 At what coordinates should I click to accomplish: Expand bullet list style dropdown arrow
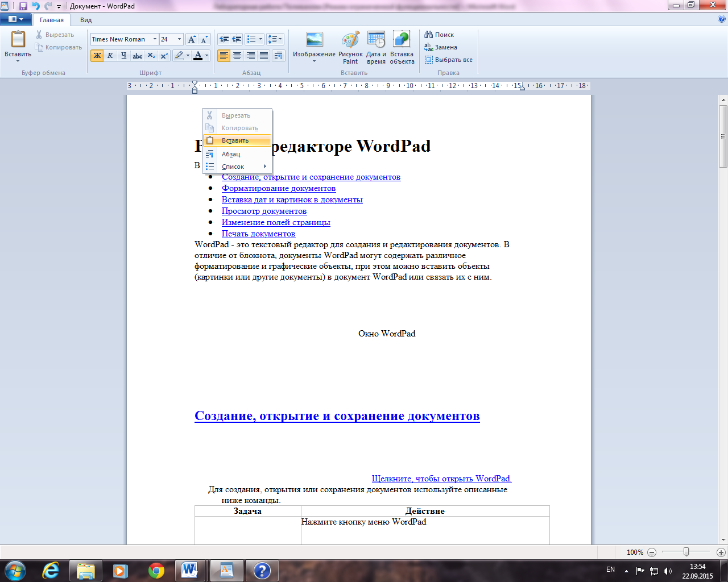point(261,39)
